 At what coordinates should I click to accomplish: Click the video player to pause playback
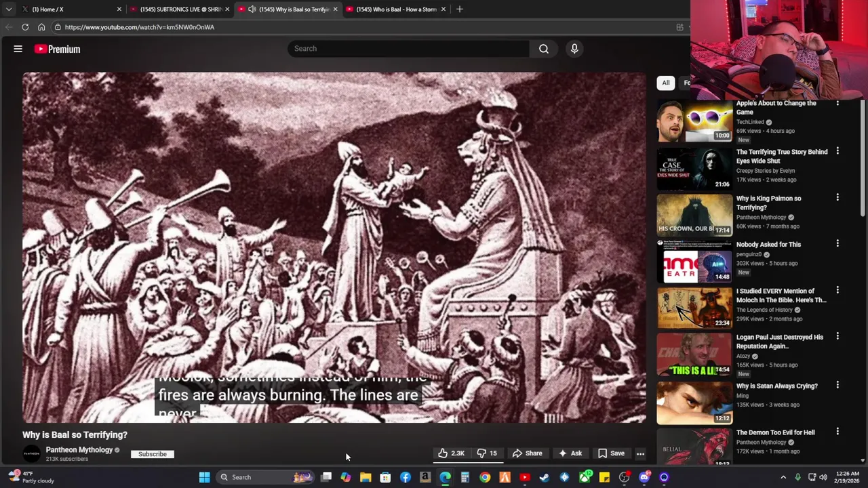pos(334,247)
